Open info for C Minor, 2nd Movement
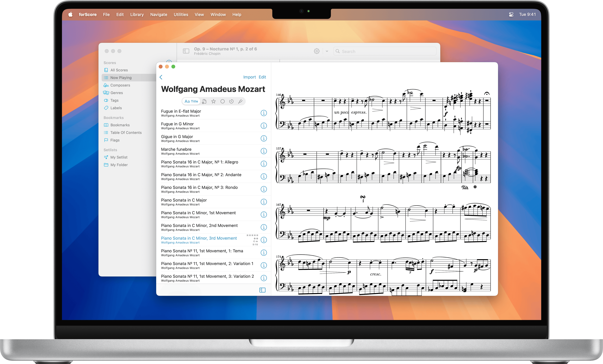 [x=264, y=227]
